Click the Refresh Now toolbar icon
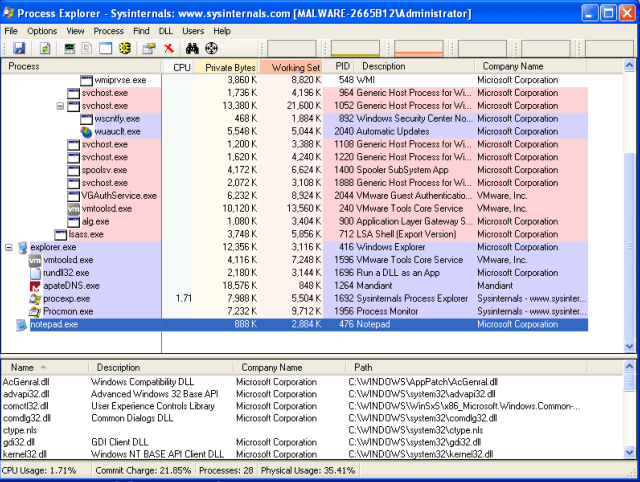 click(44, 48)
